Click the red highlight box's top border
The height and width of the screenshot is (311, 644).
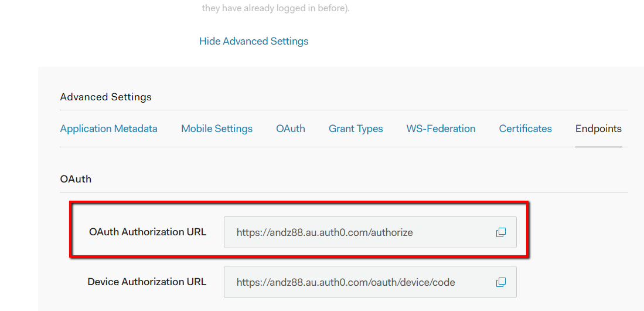point(299,202)
